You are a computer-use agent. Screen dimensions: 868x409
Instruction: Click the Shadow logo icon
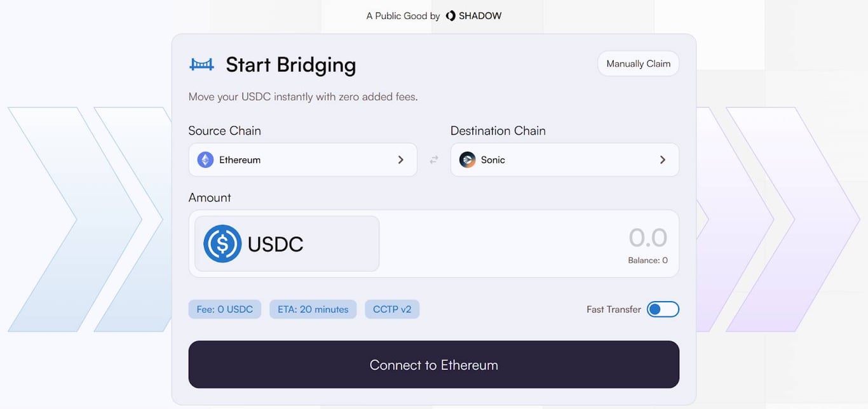click(451, 16)
